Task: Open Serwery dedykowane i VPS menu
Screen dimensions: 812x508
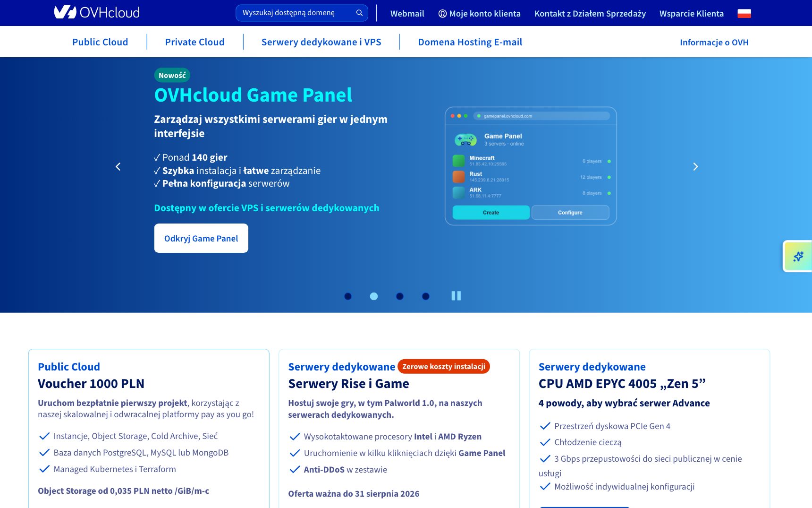Action: click(x=321, y=42)
